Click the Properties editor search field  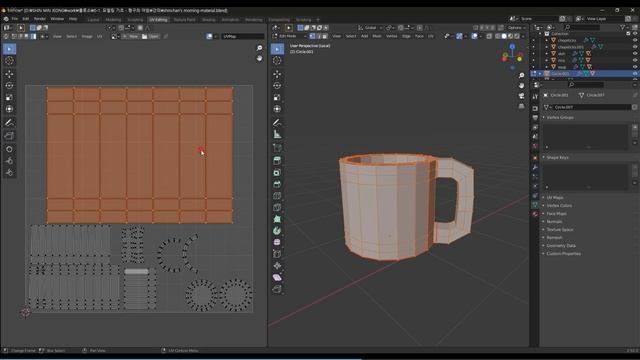click(585, 84)
